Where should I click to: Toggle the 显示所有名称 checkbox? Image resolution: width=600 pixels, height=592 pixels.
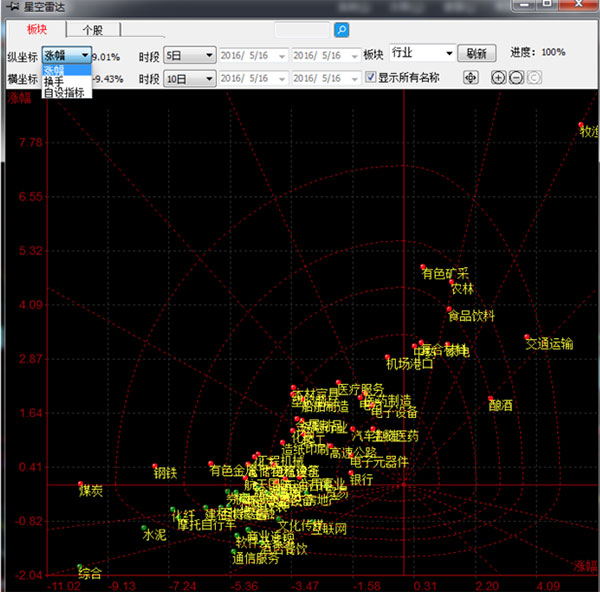pos(371,78)
